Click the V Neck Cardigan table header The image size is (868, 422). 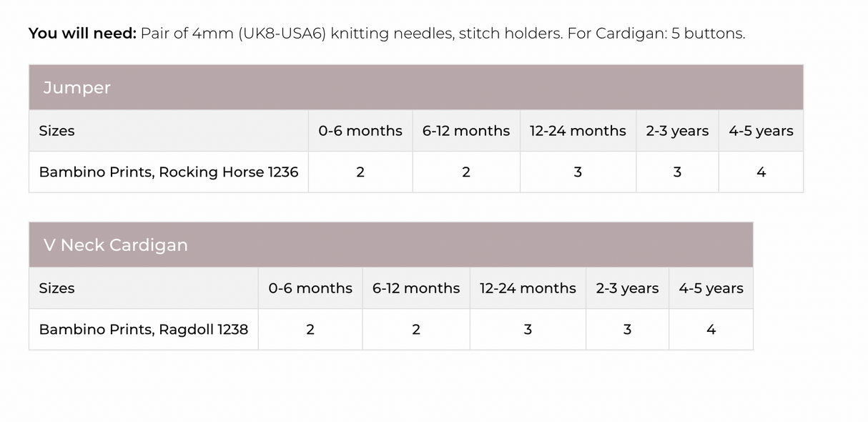coord(115,245)
